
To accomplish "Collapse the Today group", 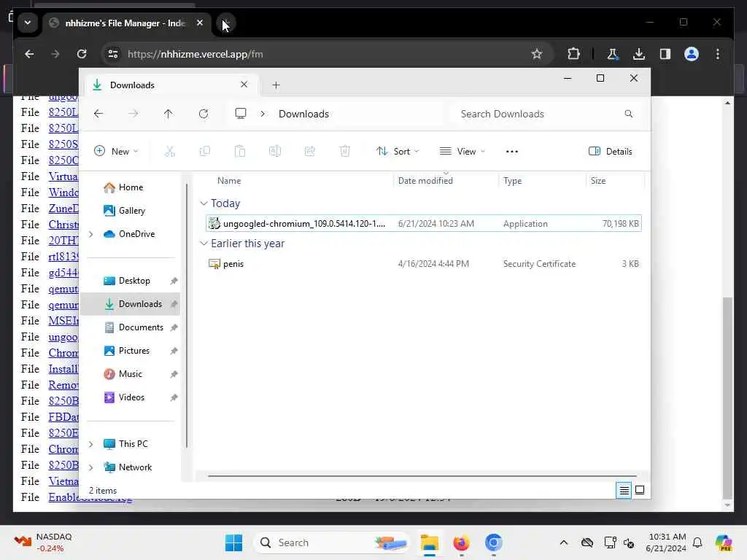I will [204, 203].
